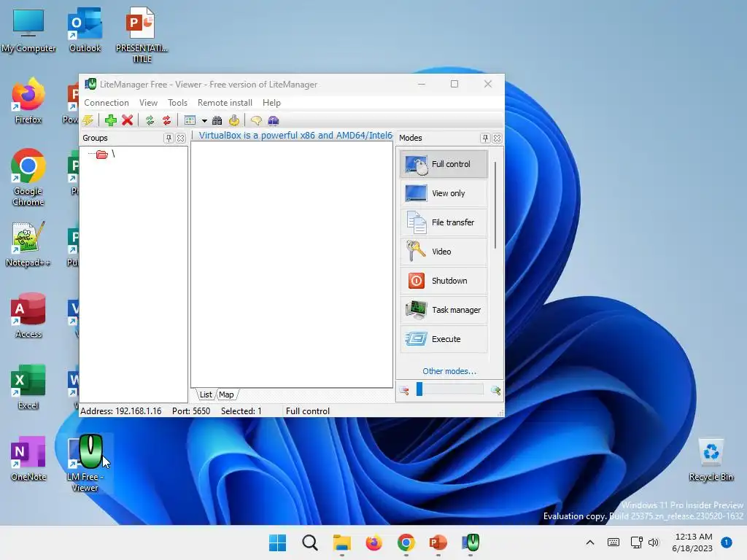Click the red X delete-connection icon

pyautogui.click(x=127, y=120)
